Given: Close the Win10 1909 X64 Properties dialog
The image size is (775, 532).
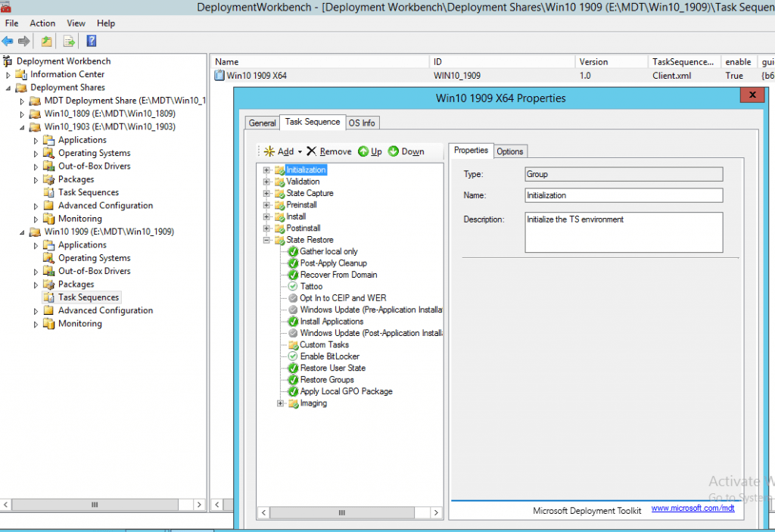Looking at the screenshot, I should 752,95.
